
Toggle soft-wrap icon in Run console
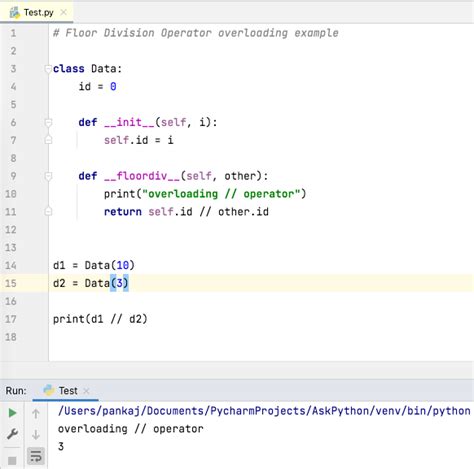(x=36, y=456)
